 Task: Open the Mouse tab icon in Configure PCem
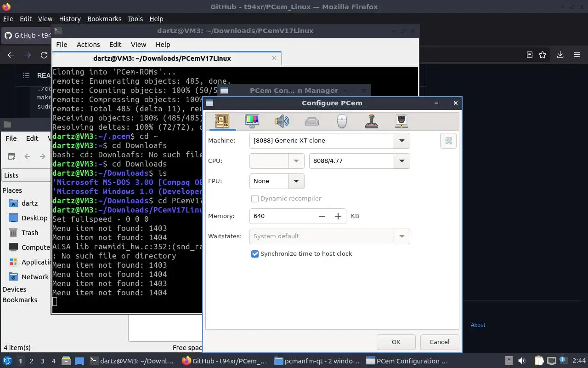(x=342, y=121)
